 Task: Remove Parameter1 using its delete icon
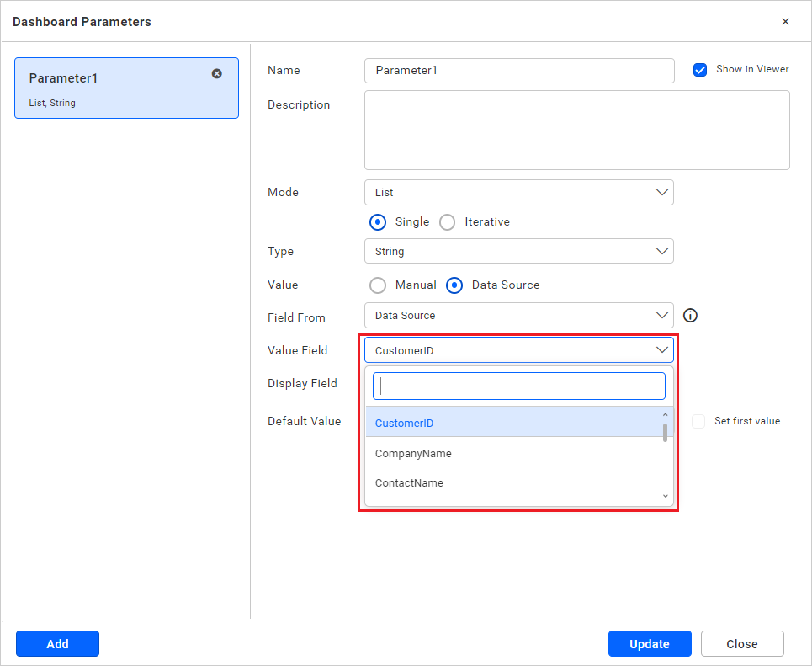click(217, 74)
